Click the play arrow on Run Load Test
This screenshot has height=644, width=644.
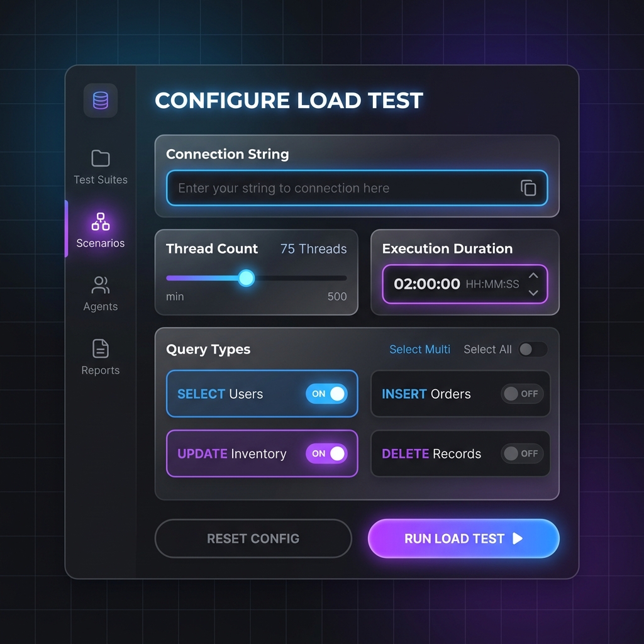click(518, 538)
